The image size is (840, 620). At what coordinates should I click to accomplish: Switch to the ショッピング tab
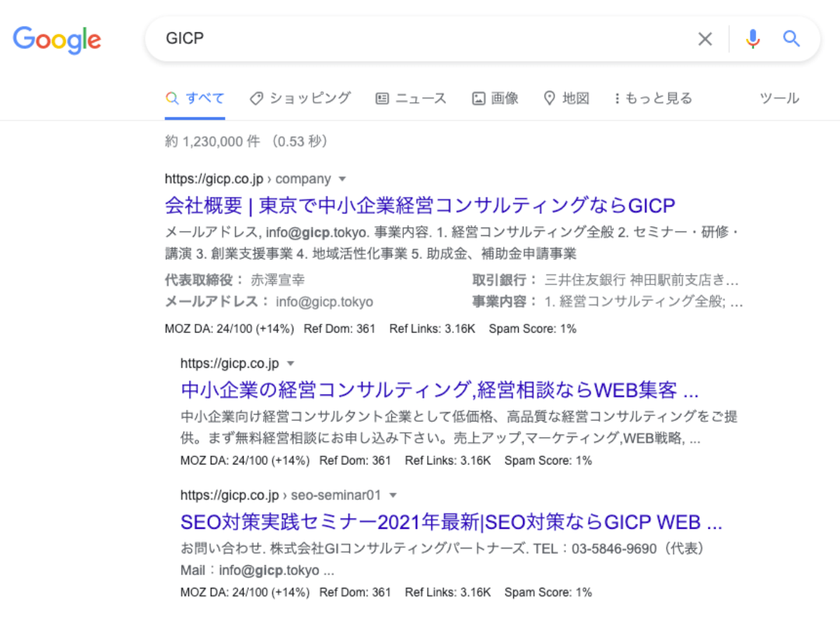300,99
